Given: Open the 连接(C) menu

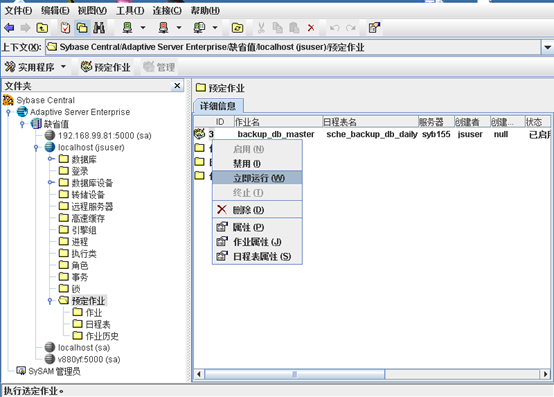Looking at the screenshot, I should coord(167,11).
